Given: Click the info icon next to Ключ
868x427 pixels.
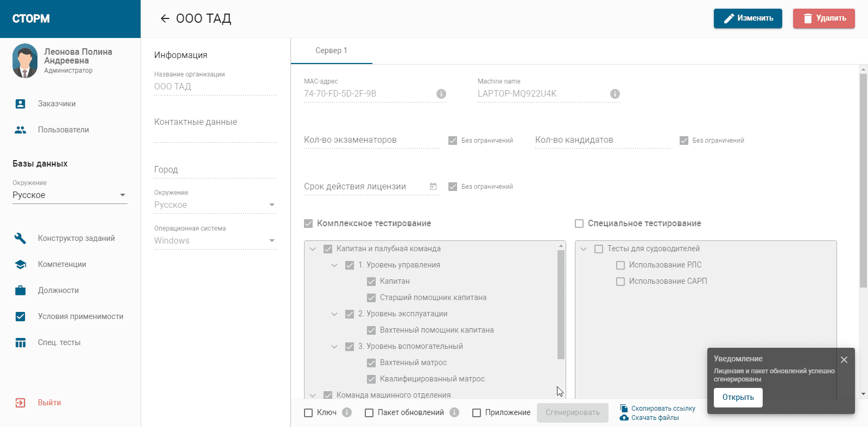Looking at the screenshot, I should pyautogui.click(x=347, y=412).
